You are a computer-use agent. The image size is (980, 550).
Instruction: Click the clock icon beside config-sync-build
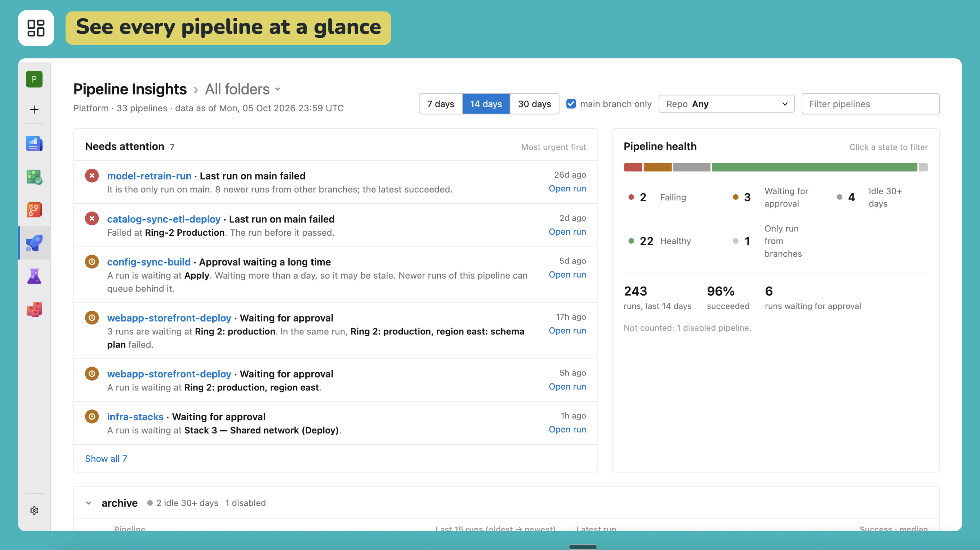(x=92, y=262)
